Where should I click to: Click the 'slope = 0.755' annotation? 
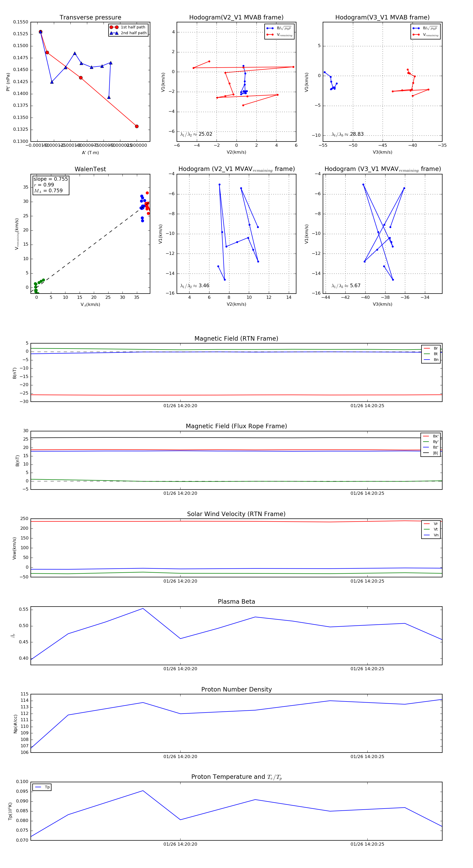click(x=50, y=179)
